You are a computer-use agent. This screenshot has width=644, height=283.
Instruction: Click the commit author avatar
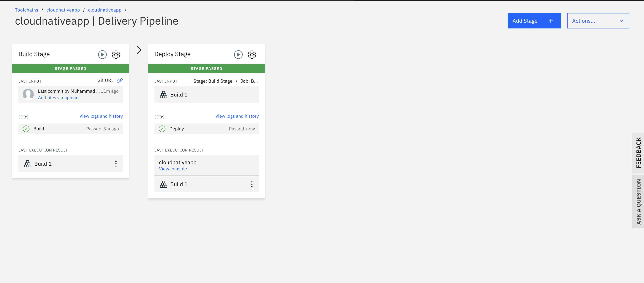tap(28, 94)
